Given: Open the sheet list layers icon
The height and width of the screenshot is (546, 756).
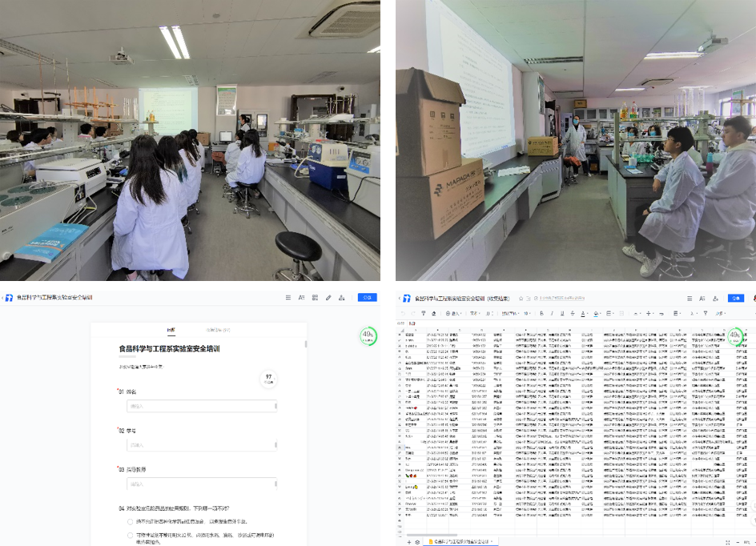Looking at the screenshot, I should point(417,542).
